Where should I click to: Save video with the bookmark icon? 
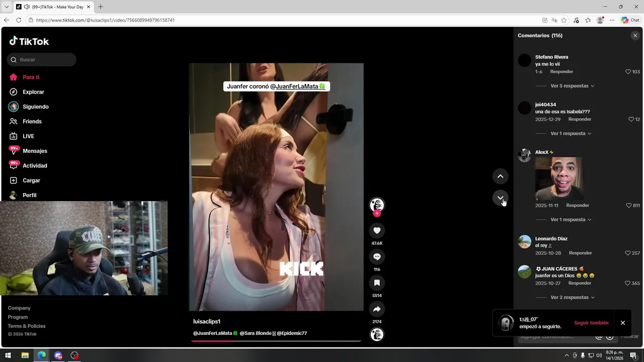pyautogui.click(x=377, y=283)
